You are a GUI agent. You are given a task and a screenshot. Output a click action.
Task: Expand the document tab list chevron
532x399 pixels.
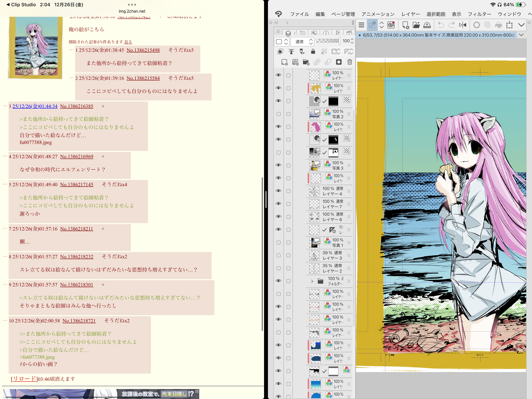521,35
